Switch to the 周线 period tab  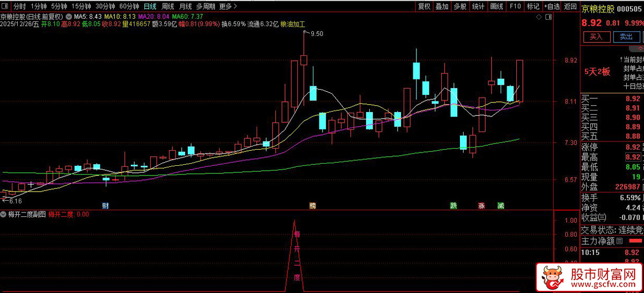[x=167, y=6]
